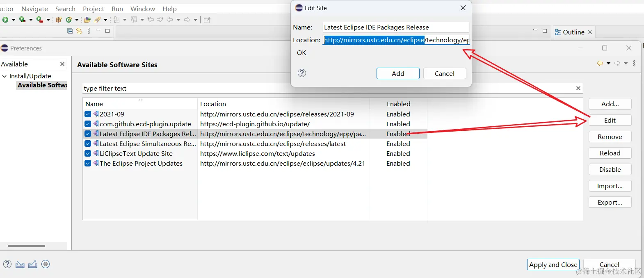
Task: Click the green Run button in toolbar
Action: click(x=5, y=20)
